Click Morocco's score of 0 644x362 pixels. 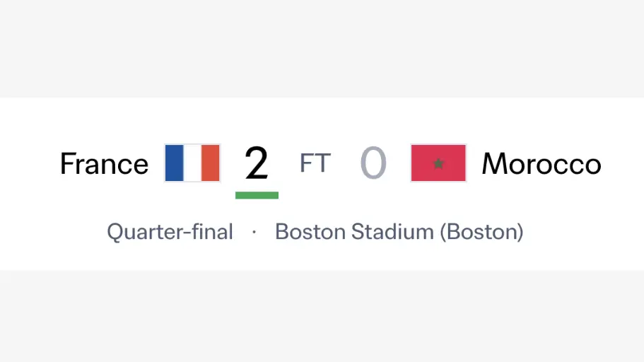(x=373, y=163)
